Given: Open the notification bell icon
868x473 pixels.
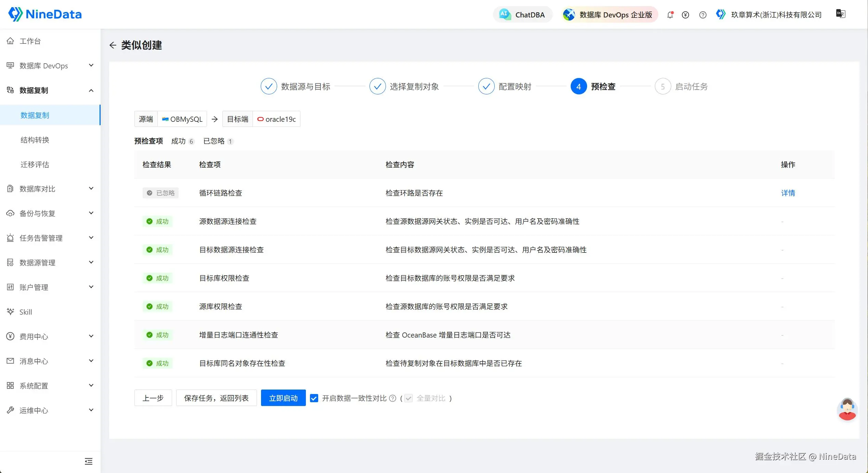Looking at the screenshot, I should tap(670, 15).
